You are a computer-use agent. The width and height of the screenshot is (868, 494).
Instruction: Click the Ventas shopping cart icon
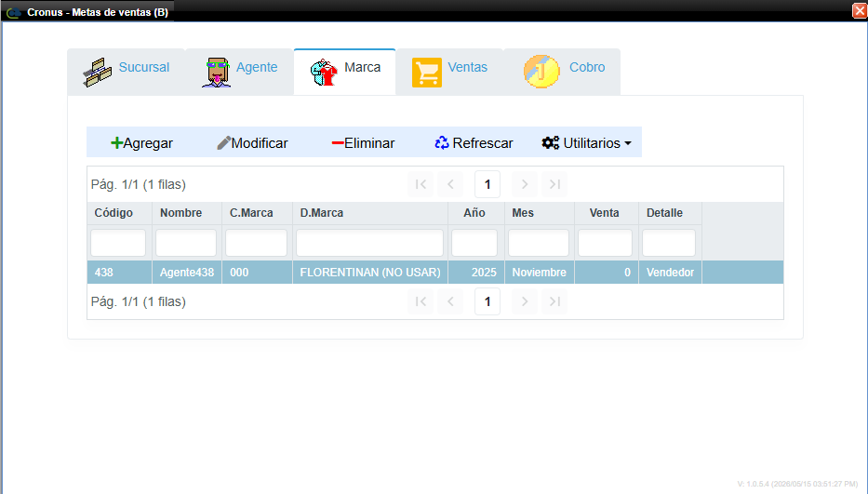pyautogui.click(x=427, y=73)
